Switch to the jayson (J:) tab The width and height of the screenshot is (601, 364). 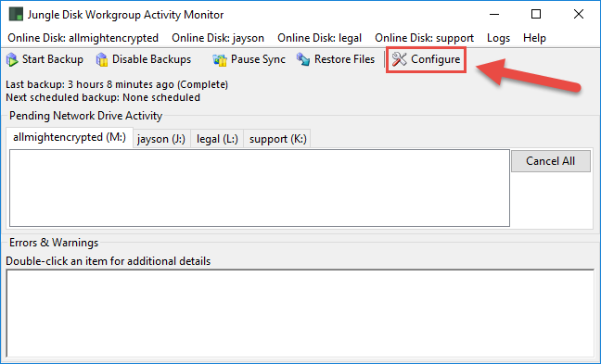[x=161, y=139]
